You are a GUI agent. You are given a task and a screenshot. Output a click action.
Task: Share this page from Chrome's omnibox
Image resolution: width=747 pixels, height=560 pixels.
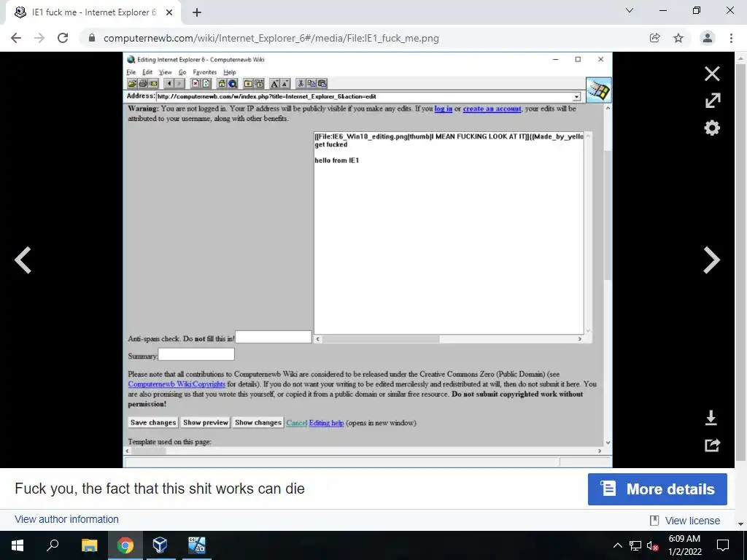click(654, 38)
